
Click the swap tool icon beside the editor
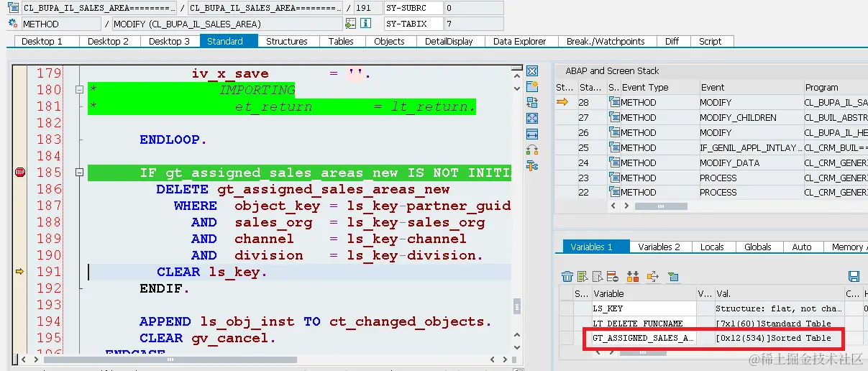click(532, 103)
